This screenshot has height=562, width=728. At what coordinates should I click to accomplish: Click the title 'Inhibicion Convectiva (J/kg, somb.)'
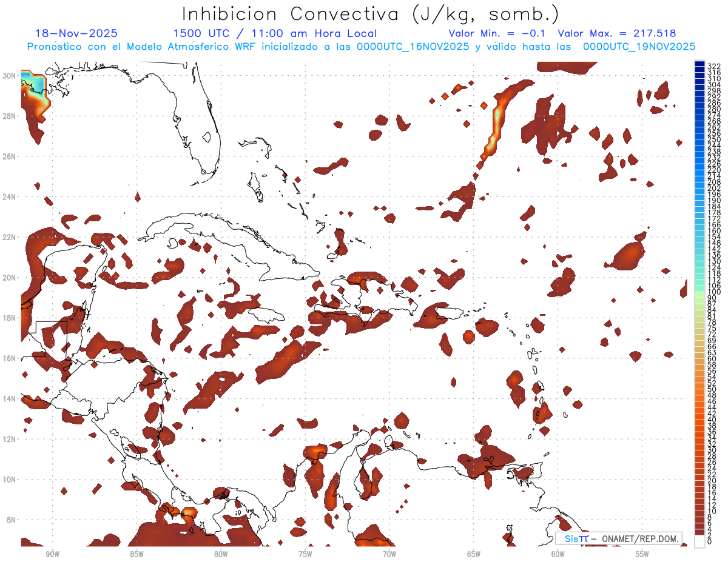coord(370,14)
